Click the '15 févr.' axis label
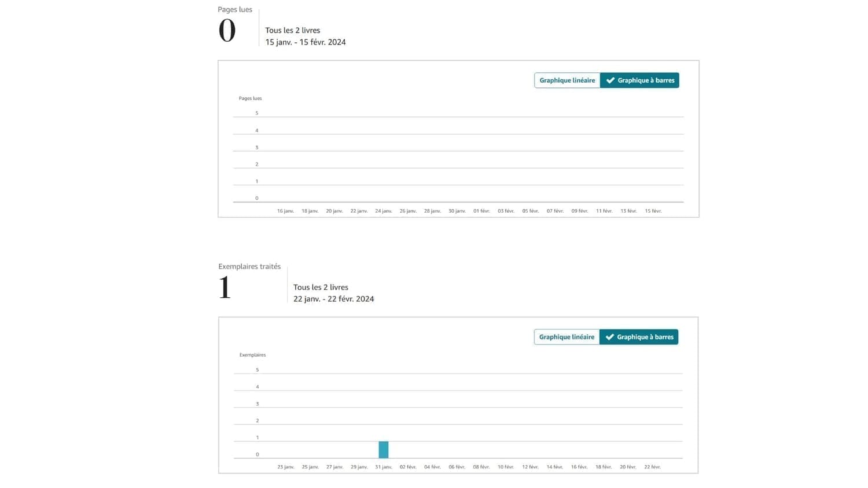Screen dimensions: 868x488 click(x=653, y=211)
